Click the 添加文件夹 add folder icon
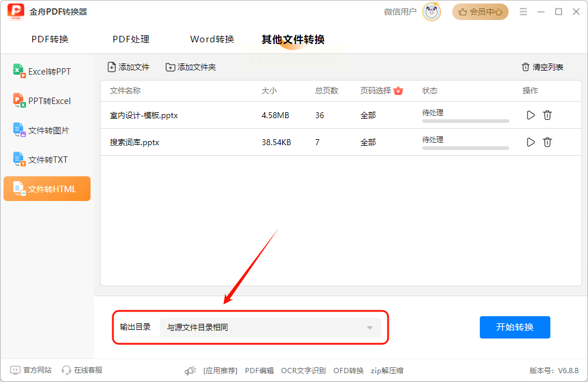Viewport: 588px width, 382px height. coord(171,67)
